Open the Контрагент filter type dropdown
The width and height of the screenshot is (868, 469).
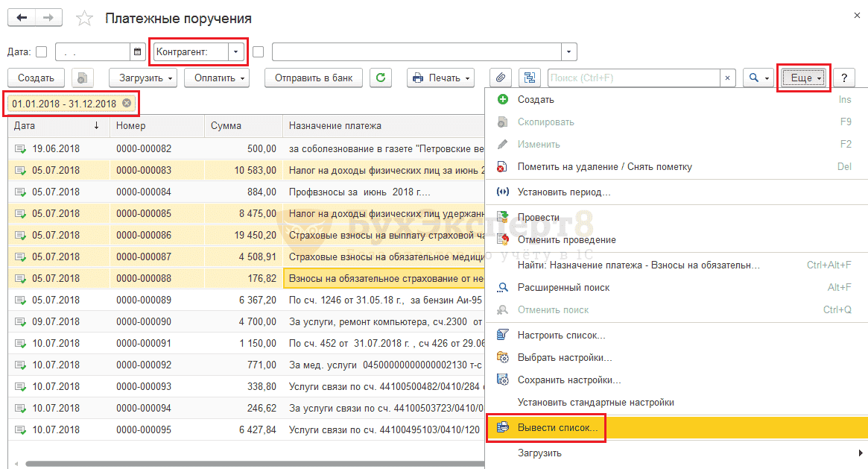tap(235, 52)
